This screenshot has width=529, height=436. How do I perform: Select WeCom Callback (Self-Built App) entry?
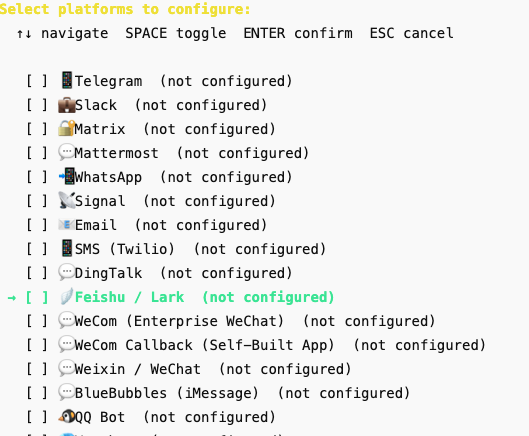tap(256, 345)
